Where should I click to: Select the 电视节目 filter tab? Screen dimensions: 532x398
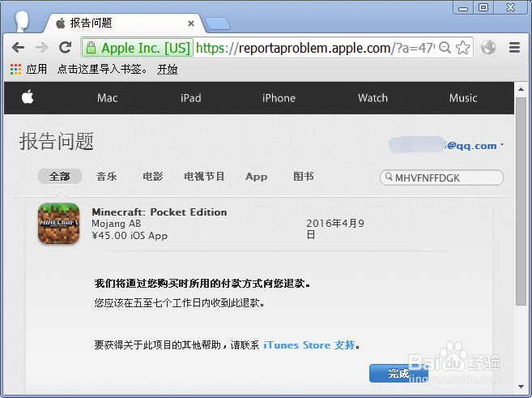pos(204,176)
